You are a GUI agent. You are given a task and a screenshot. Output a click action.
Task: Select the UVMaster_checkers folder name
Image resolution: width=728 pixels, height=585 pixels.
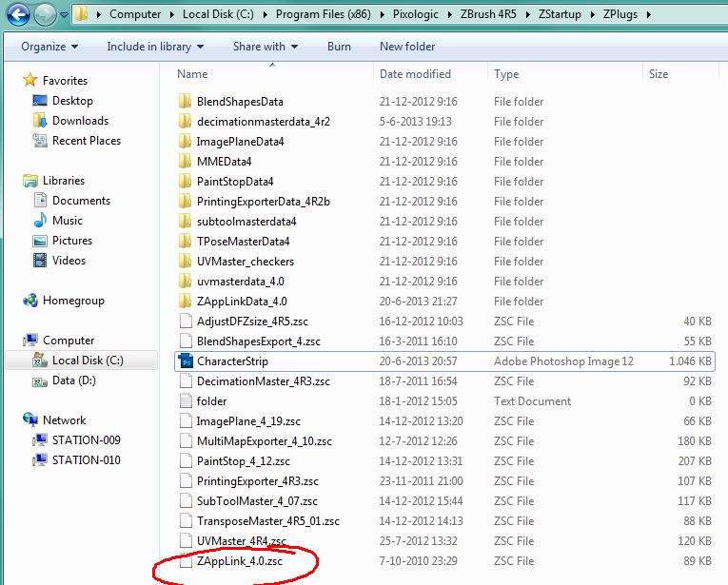[246, 262]
